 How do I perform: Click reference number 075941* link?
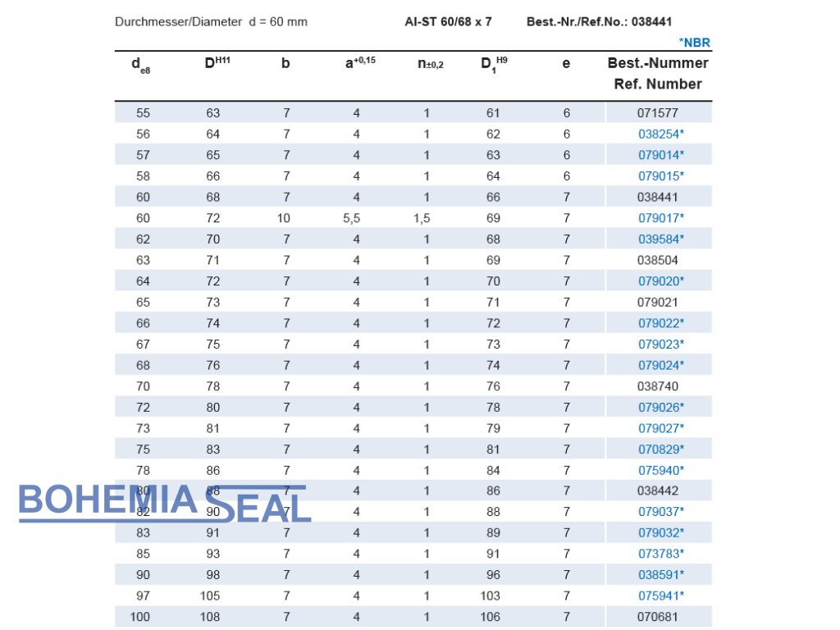click(x=660, y=596)
